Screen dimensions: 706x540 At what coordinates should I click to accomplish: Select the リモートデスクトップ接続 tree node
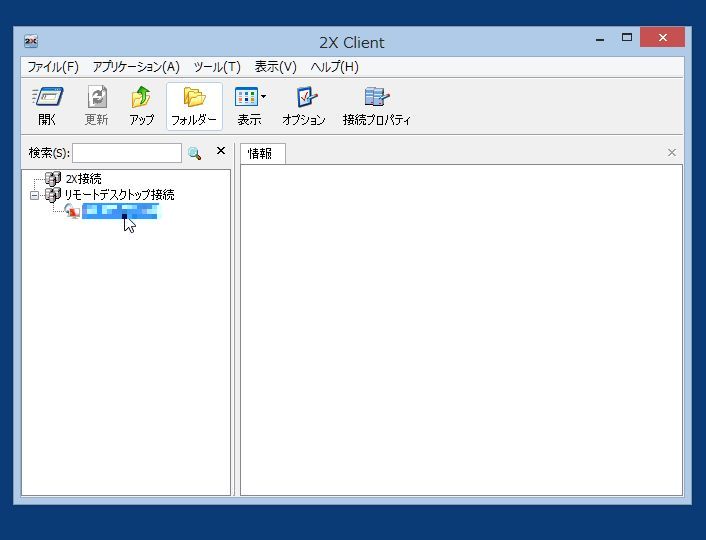119,195
